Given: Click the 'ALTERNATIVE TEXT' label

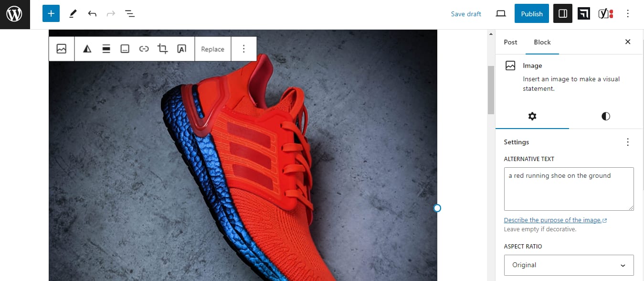Looking at the screenshot, I should 529,159.
